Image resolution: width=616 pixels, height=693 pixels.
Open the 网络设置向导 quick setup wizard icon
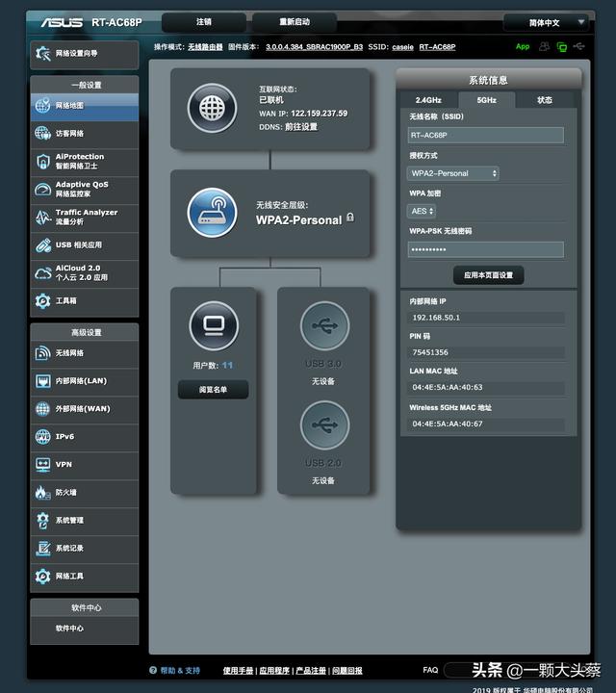point(43,54)
